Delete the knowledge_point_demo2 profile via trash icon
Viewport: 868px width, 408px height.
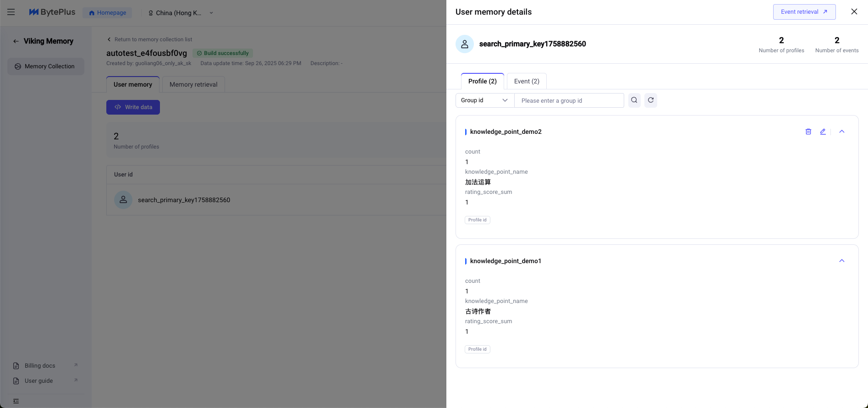tap(808, 132)
